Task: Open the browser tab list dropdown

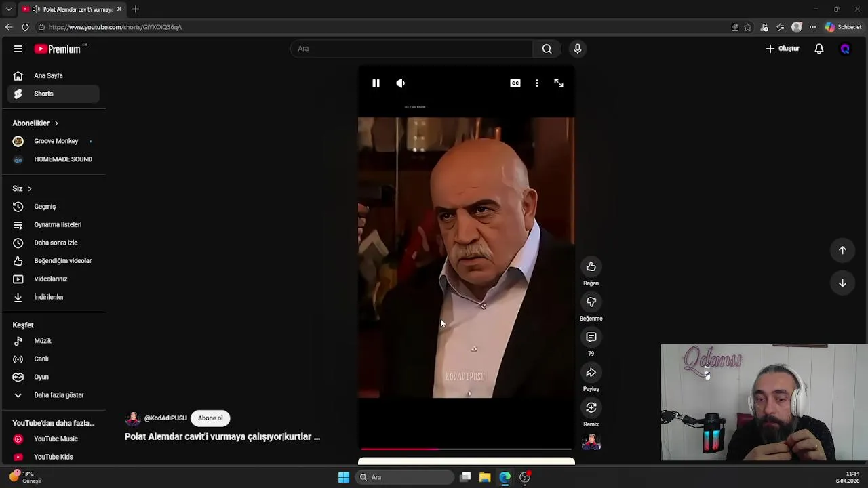Action: [9, 9]
